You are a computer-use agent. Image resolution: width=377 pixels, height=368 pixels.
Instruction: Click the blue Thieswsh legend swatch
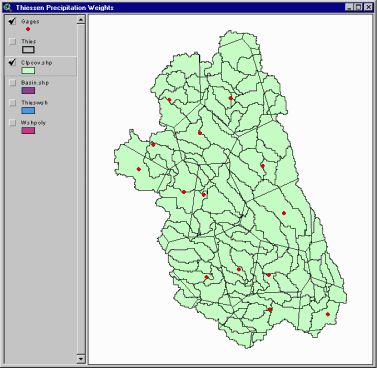pyautogui.click(x=28, y=111)
